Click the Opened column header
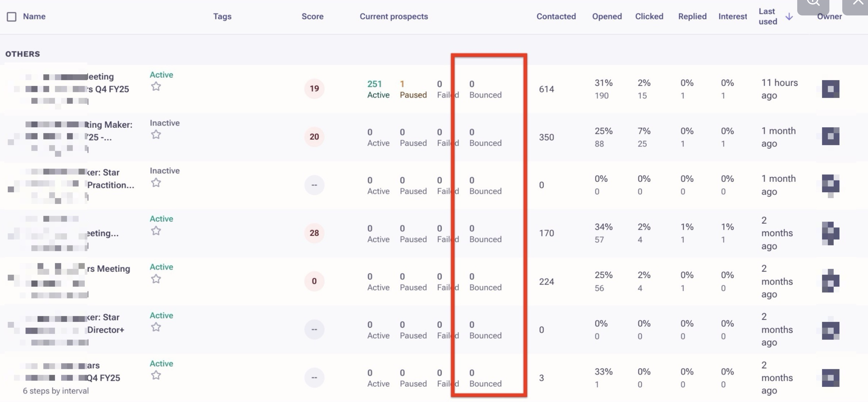 click(x=607, y=16)
